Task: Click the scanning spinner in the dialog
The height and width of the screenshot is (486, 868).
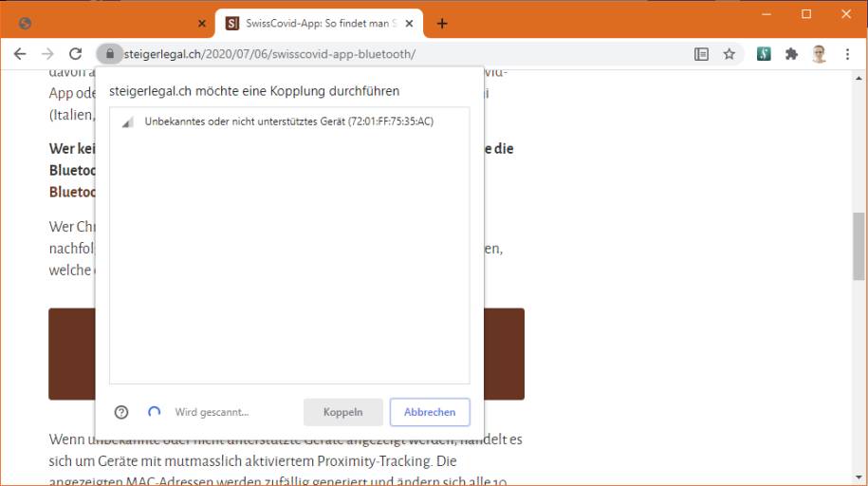Action: pyautogui.click(x=154, y=412)
